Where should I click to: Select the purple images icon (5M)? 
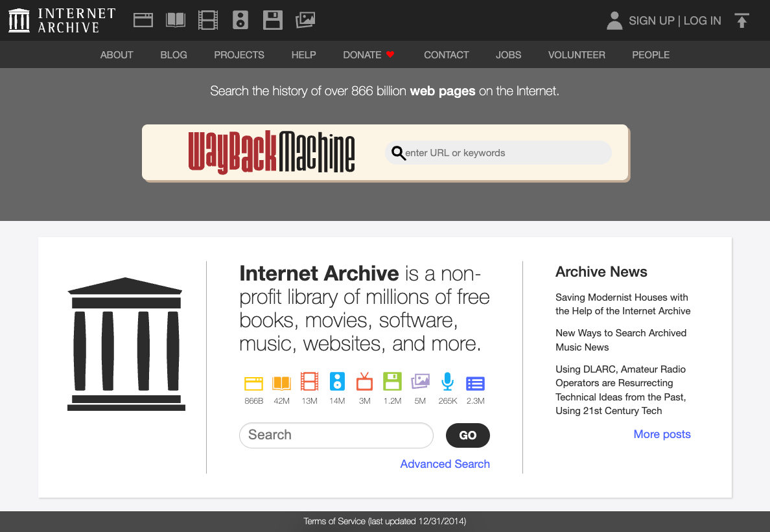click(420, 381)
